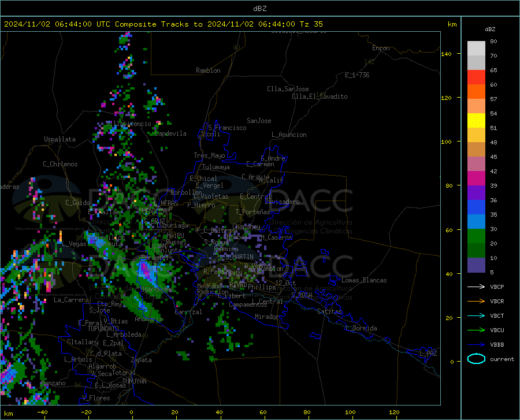Click the Carrizal label
Image resolution: width=520 pixels, height=420 pixels.
point(188,312)
